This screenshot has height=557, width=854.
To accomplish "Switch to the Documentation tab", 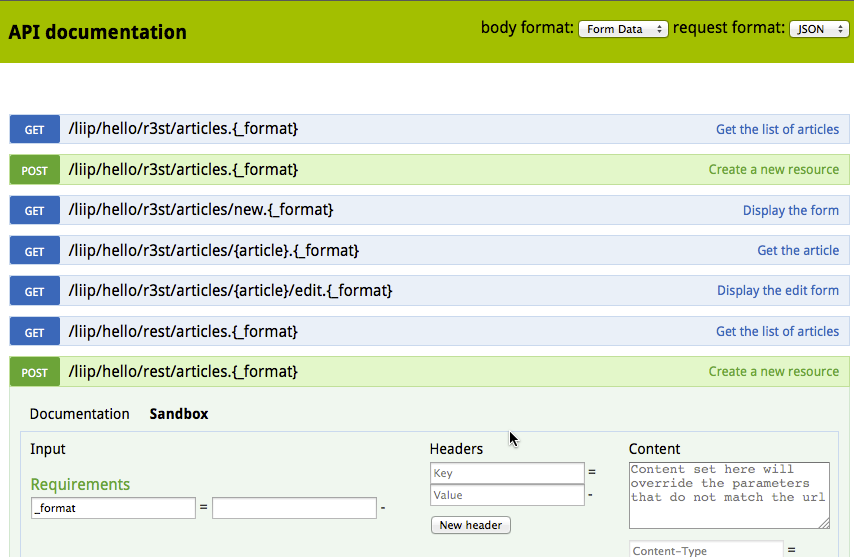I will tap(80, 414).
